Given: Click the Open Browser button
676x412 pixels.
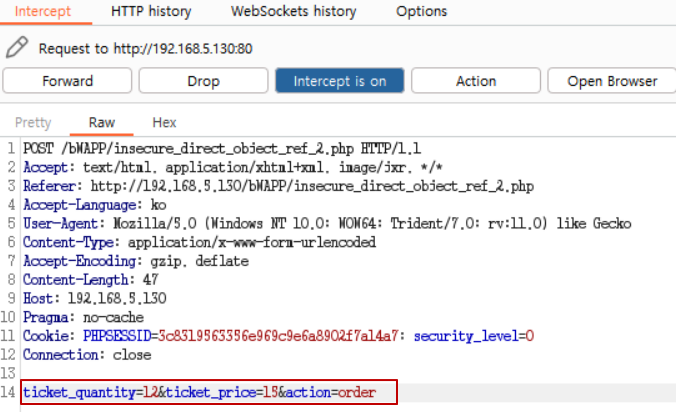Looking at the screenshot, I should click(x=612, y=81).
